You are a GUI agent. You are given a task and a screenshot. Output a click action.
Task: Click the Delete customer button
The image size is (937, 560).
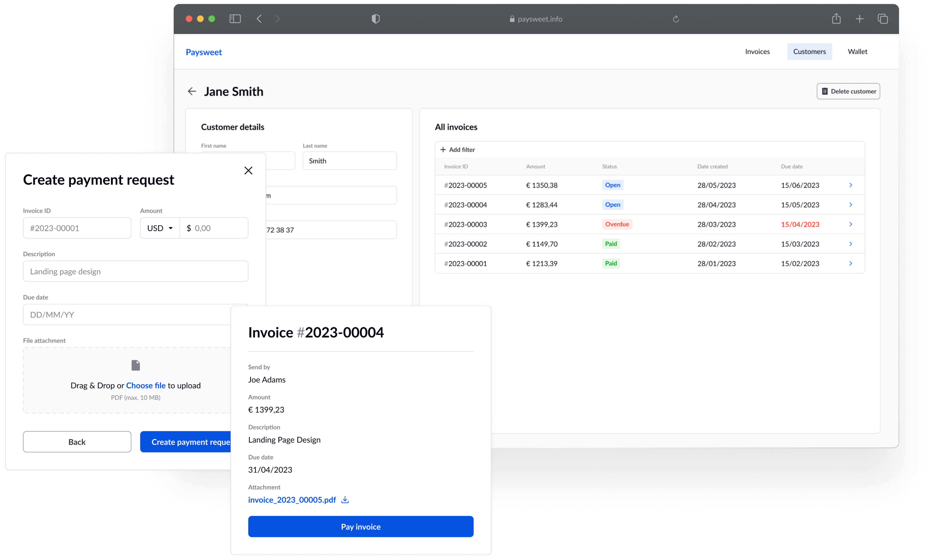[848, 91]
